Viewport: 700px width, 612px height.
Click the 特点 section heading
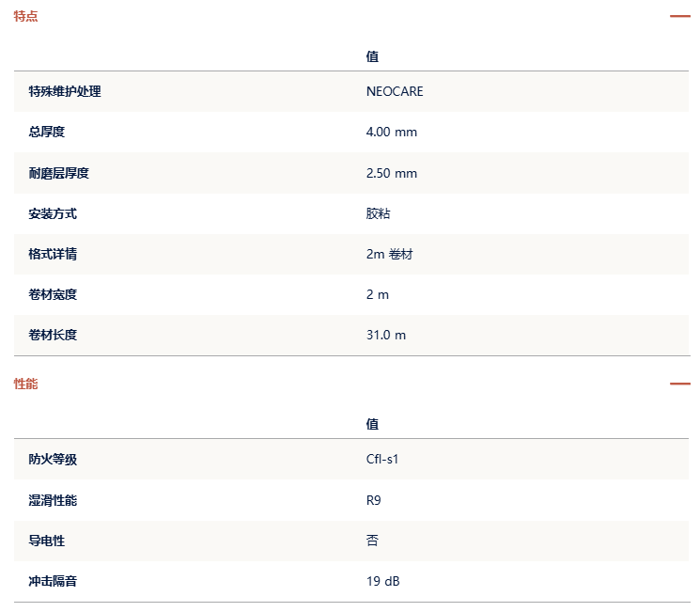click(x=26, y=16)
